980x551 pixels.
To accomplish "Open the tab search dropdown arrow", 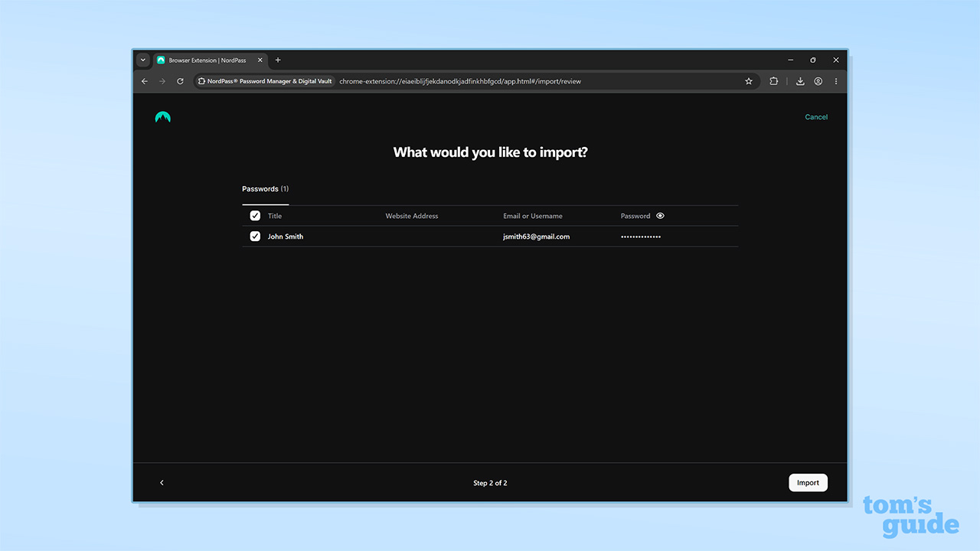I will point(142,60).
